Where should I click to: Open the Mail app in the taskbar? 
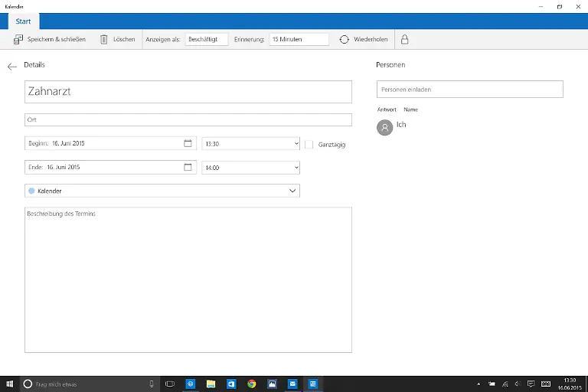pos(292,384)
